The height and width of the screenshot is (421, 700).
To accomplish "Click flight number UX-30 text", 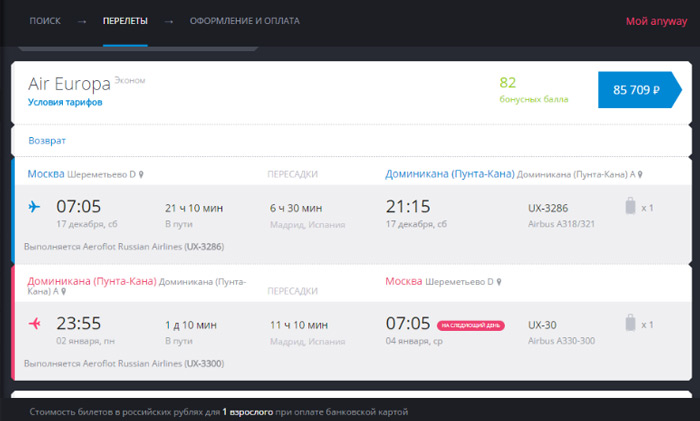I will (542, 325).
